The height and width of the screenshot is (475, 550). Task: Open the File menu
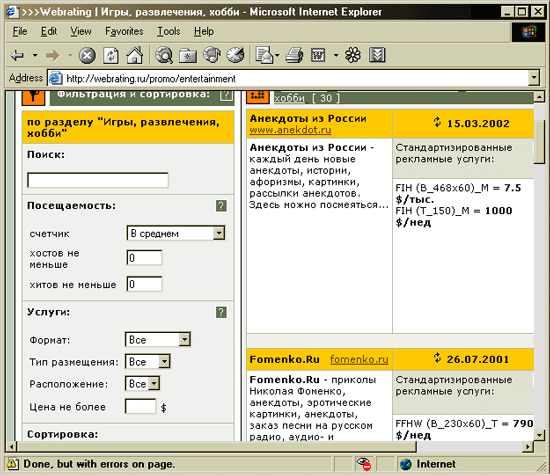(20, 32)
